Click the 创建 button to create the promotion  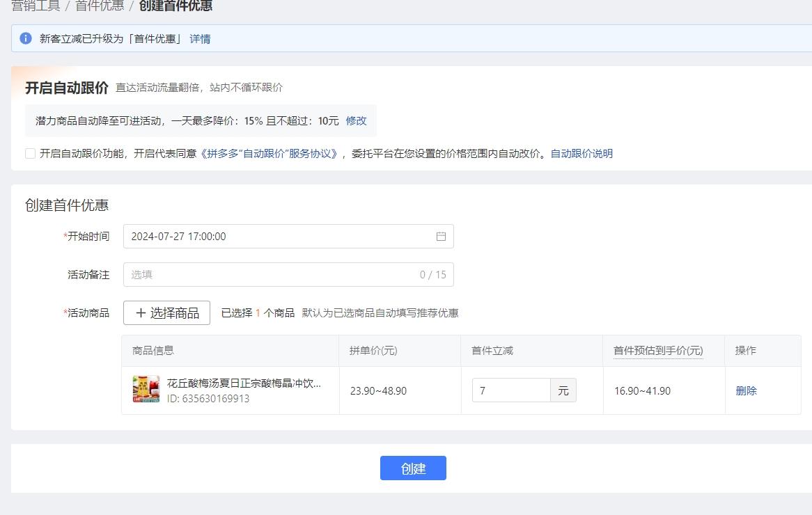point(413,468)
